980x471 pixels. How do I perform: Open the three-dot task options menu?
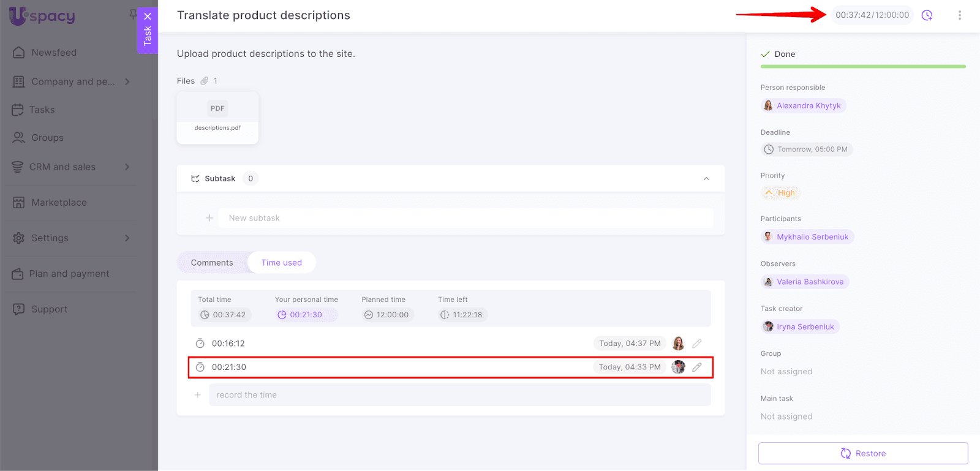point(959,15)
